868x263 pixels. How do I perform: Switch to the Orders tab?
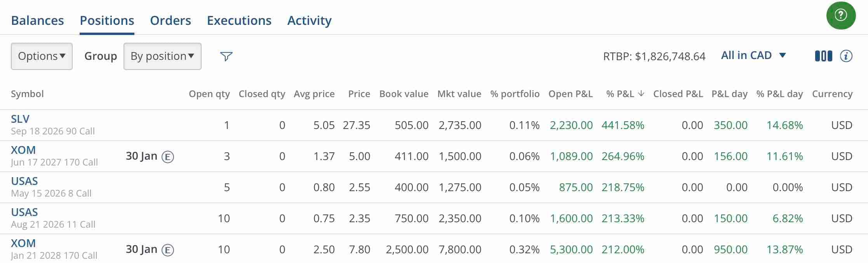click(170, 20)
